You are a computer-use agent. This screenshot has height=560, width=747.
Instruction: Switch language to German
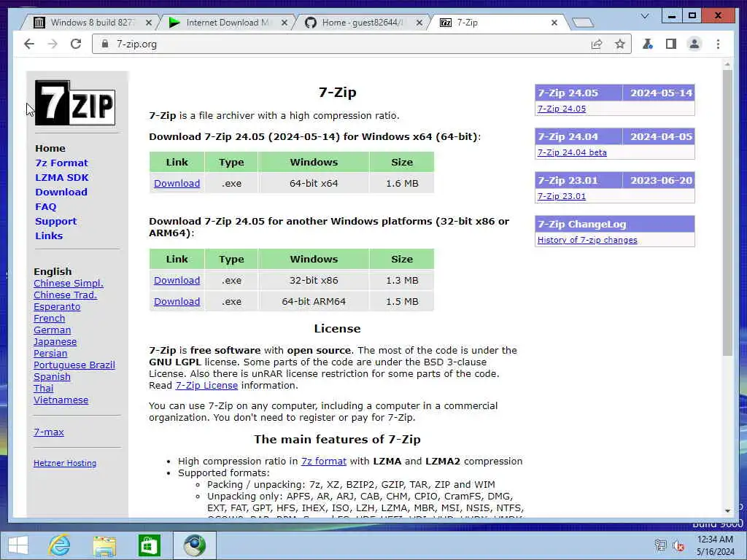pyautogui.click(x=52, y=330)
